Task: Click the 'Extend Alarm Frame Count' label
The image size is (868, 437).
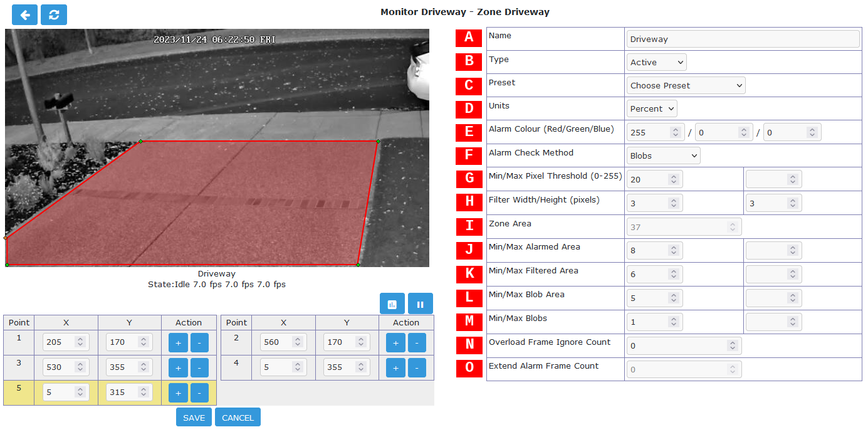Action: [543, 366]
